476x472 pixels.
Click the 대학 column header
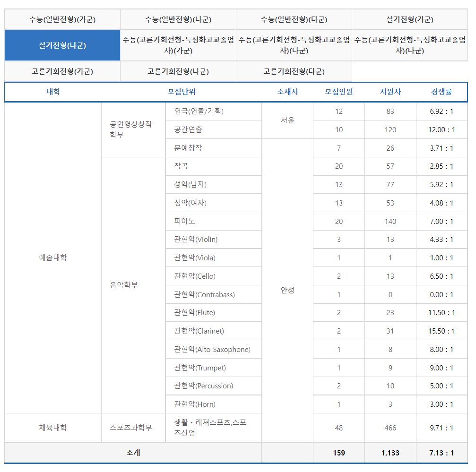tap(52, 93)
